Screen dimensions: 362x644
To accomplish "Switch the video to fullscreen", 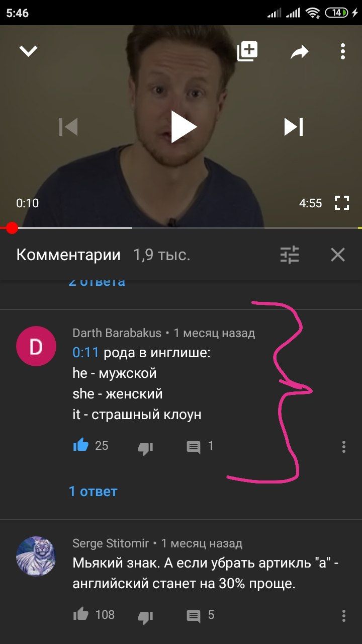I will pos(342,203).
